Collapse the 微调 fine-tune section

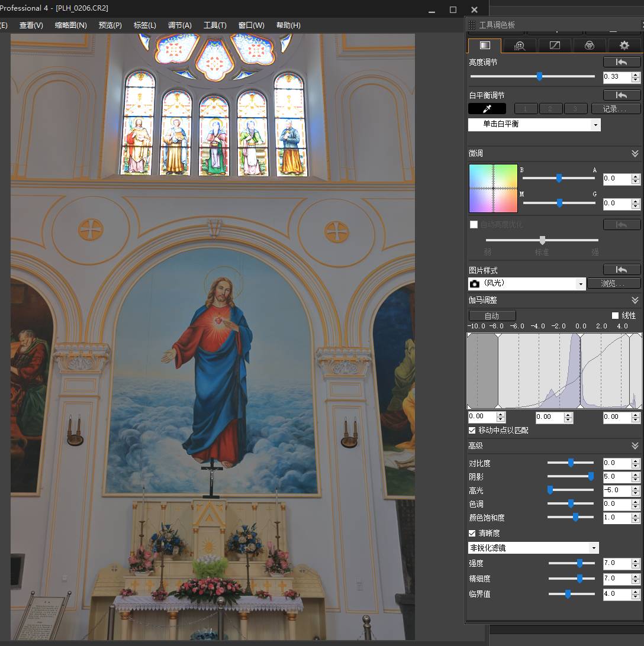[x=635, y=154]
